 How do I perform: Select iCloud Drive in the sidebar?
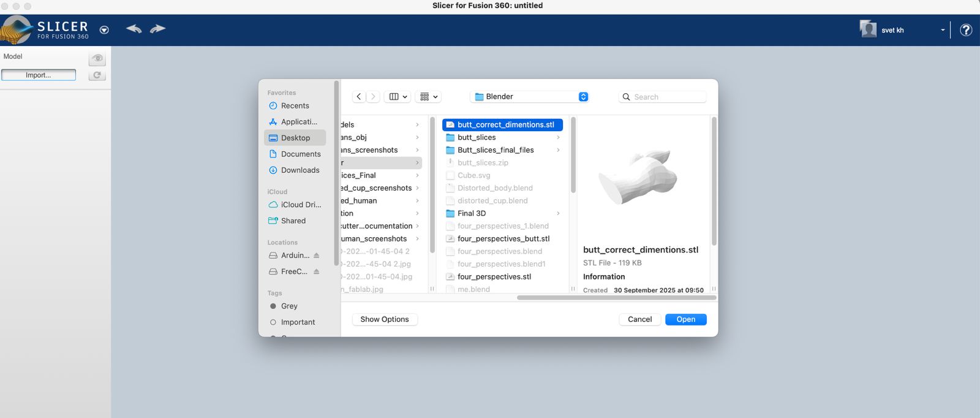[300, 205]
